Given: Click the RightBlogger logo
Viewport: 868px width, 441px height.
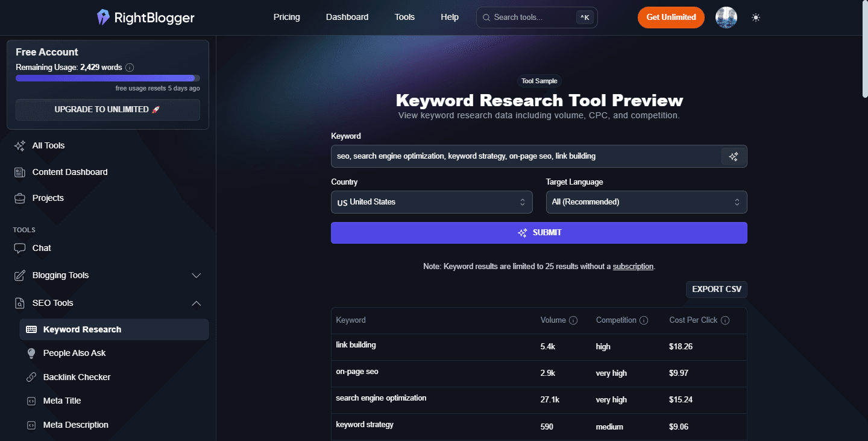Looking at the screenshot, I should pos(145,17).
